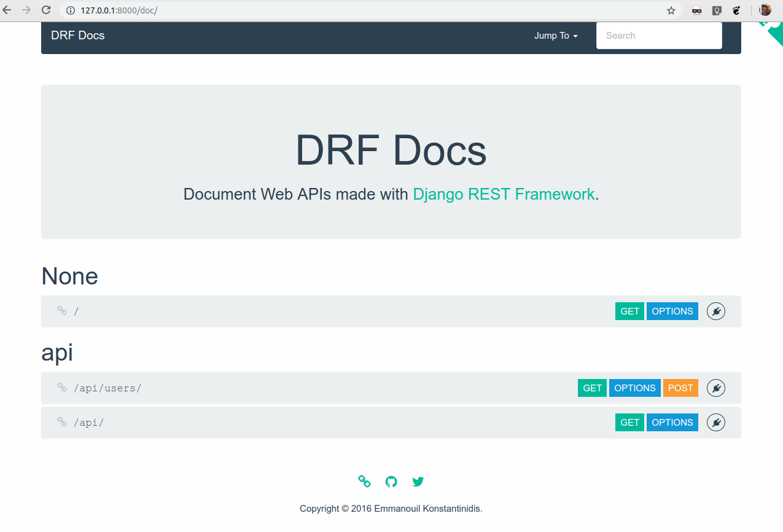Click the api section heading
Image resolution: width=783 pixels, height=532 pixels.
tap(57, 353)
